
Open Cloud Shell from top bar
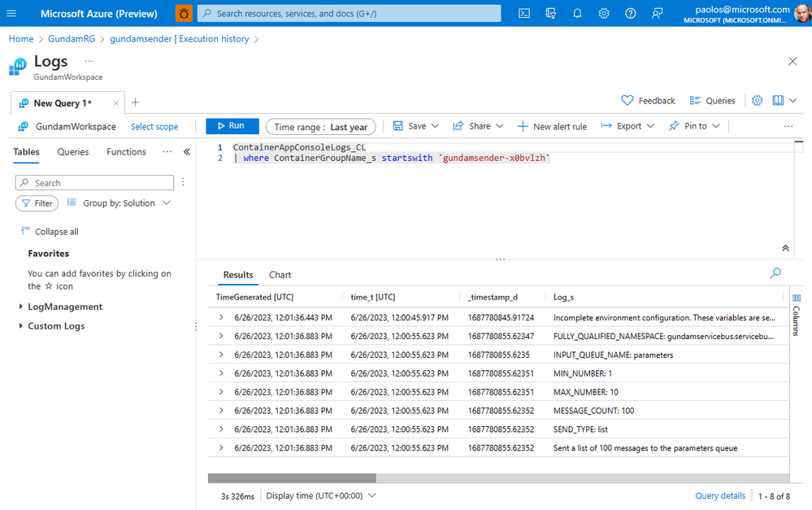pos(524,14)
